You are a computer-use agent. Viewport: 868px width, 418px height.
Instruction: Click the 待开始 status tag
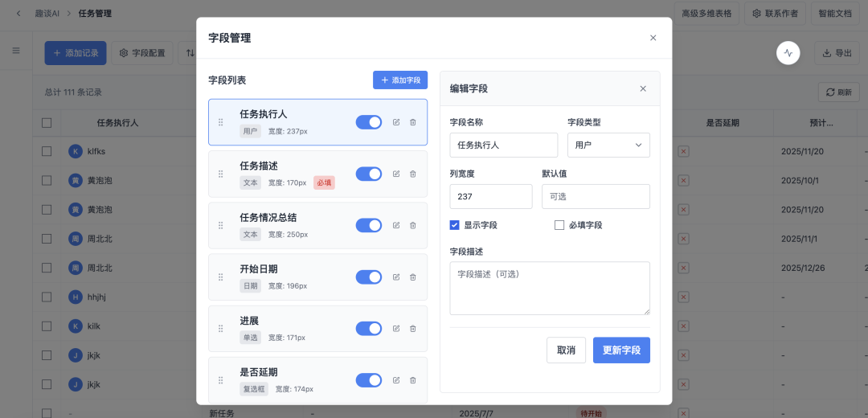click(592, 413)
